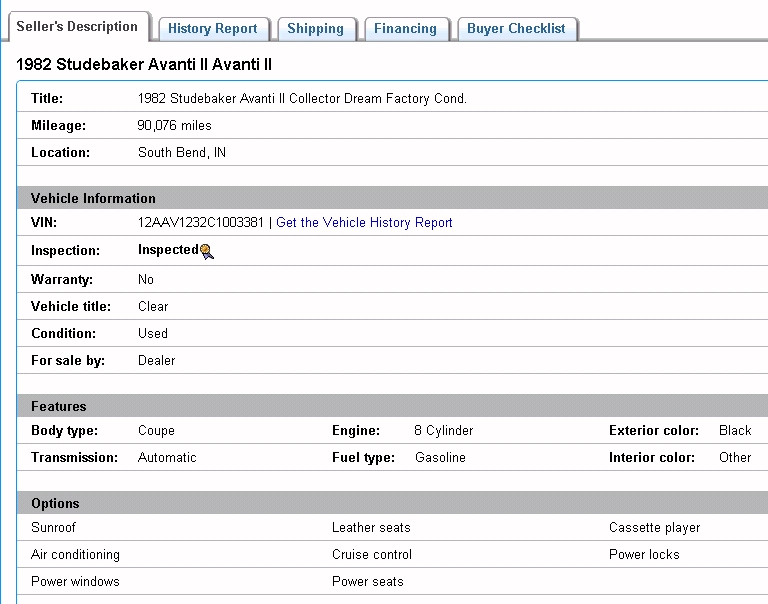This screenshot has height=604, width=768.
Task: Click the Leather seats option entry
Action: [x=371, y=527]
